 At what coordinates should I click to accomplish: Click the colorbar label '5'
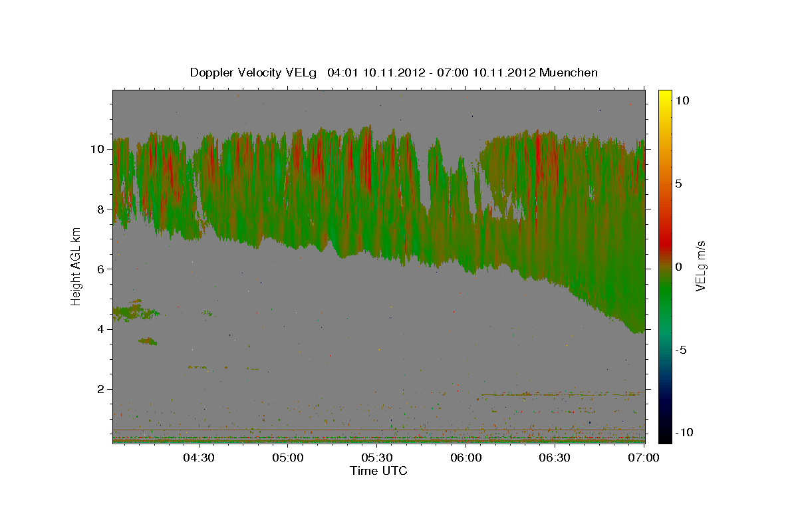(679, 183)
